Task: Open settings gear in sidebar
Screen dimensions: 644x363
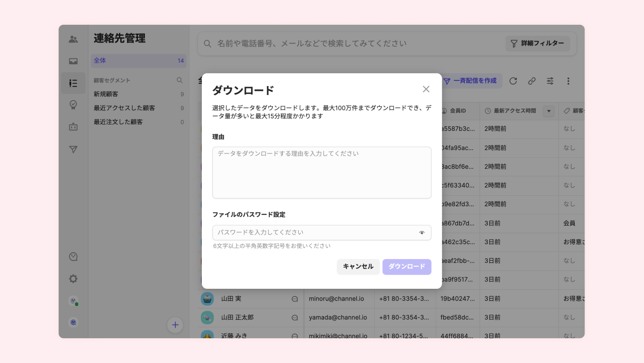Action: [73, 279]
